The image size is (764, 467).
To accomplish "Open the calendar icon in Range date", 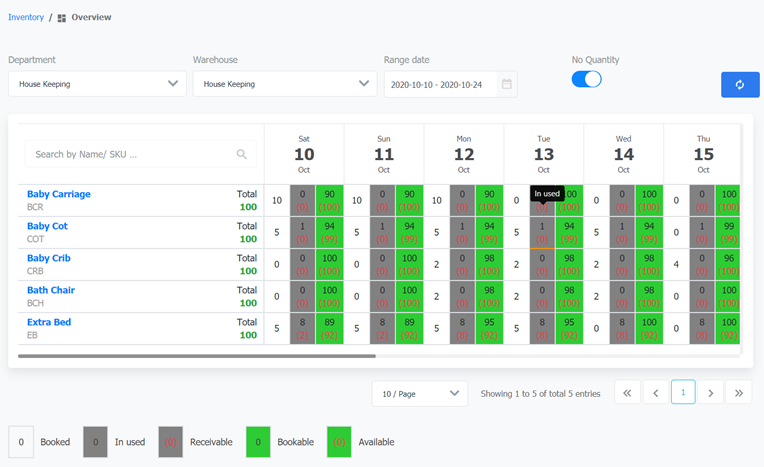I will pos(507,85).
